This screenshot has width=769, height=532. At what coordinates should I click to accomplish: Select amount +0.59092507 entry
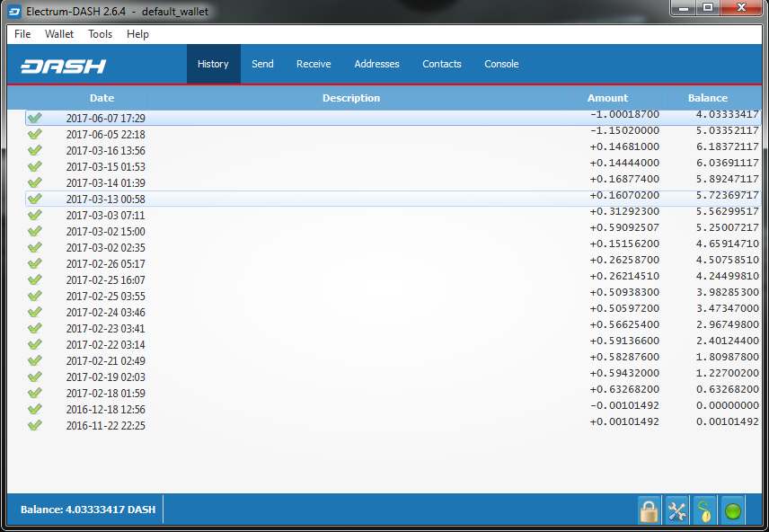pyautogui.click(x=624, y=227)
